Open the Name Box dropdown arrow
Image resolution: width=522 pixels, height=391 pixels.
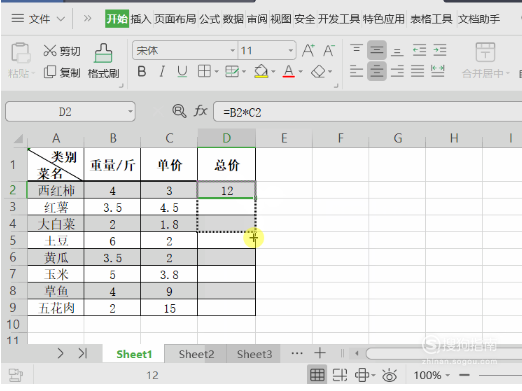pos(130,111)
